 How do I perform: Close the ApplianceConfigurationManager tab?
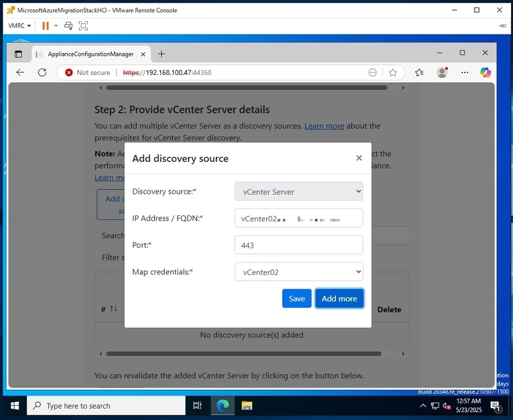[143, 55]
